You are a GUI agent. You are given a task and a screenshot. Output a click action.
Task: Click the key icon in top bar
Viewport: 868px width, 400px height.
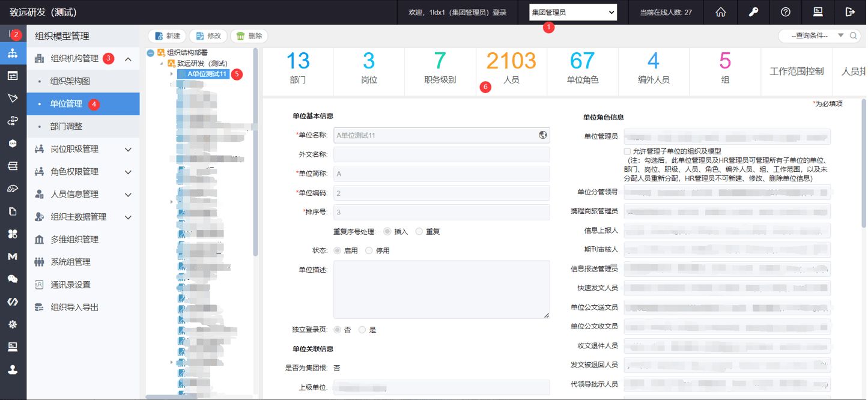(753, 12)
